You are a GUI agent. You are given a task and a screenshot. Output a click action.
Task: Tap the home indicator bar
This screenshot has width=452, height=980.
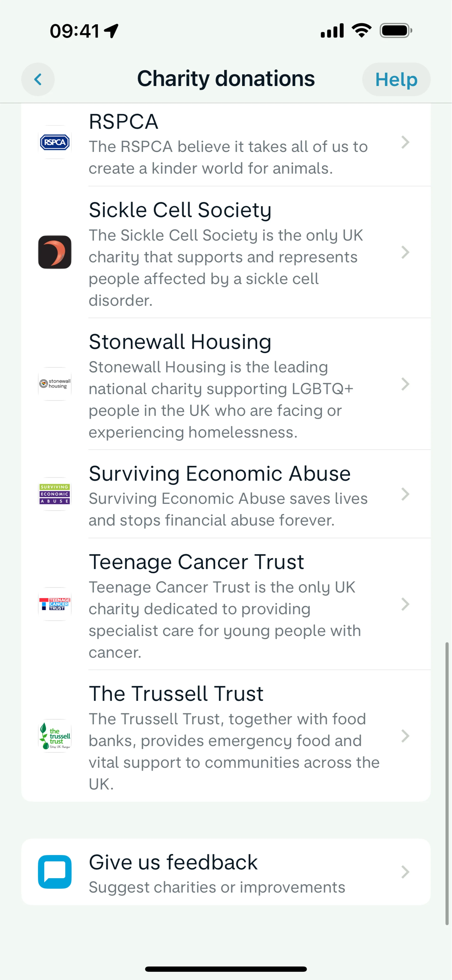point(226,969)
